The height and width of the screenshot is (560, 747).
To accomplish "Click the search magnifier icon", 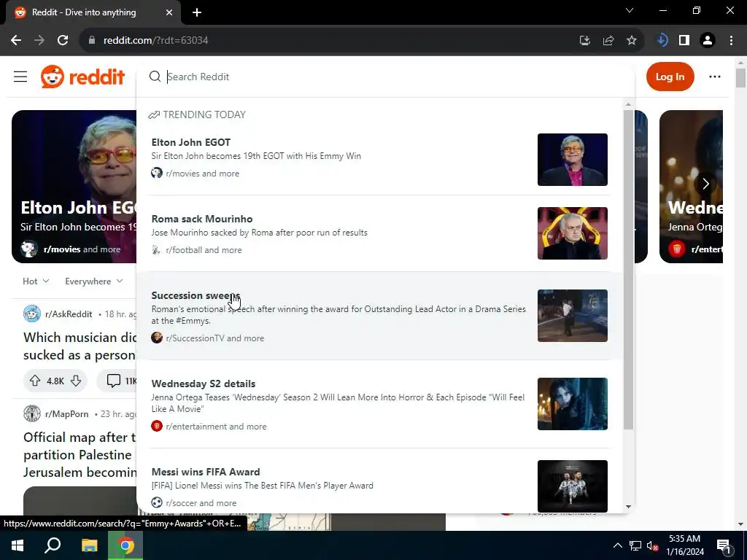I will (155, 77).
